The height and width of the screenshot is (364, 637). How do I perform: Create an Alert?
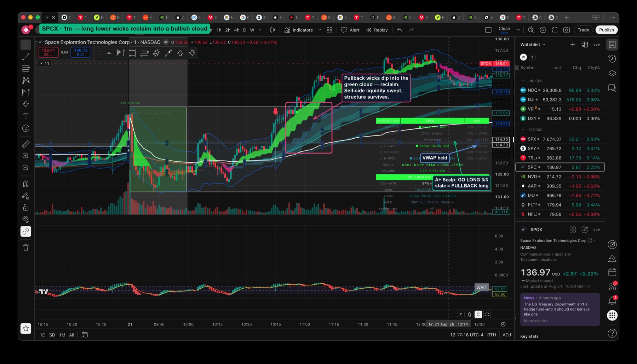point(350,30)
